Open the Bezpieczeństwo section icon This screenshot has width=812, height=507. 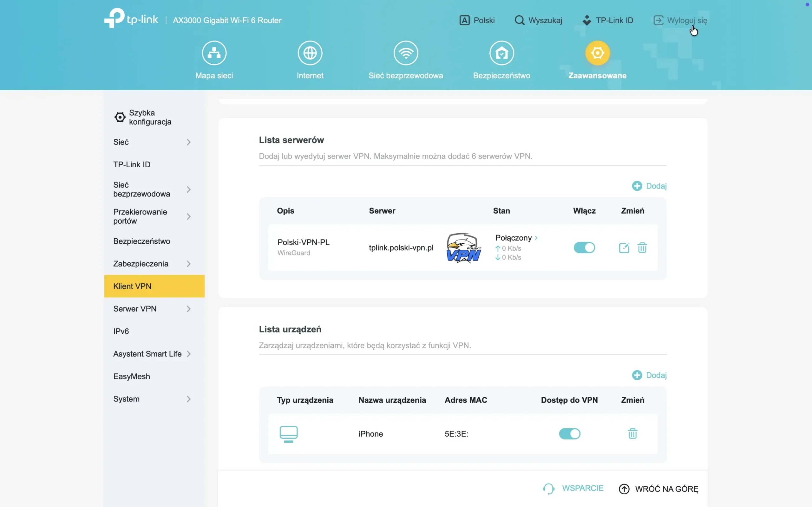[x=501, y=53]
